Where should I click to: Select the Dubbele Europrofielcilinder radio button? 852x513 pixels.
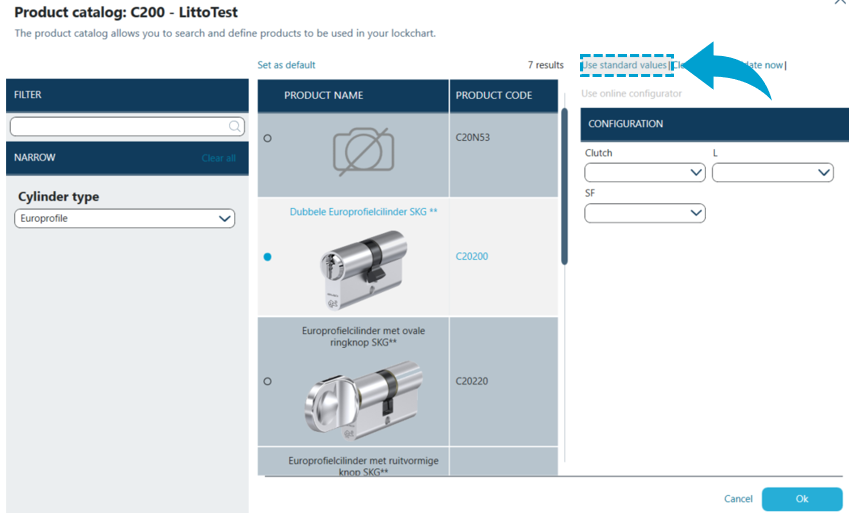267,257
